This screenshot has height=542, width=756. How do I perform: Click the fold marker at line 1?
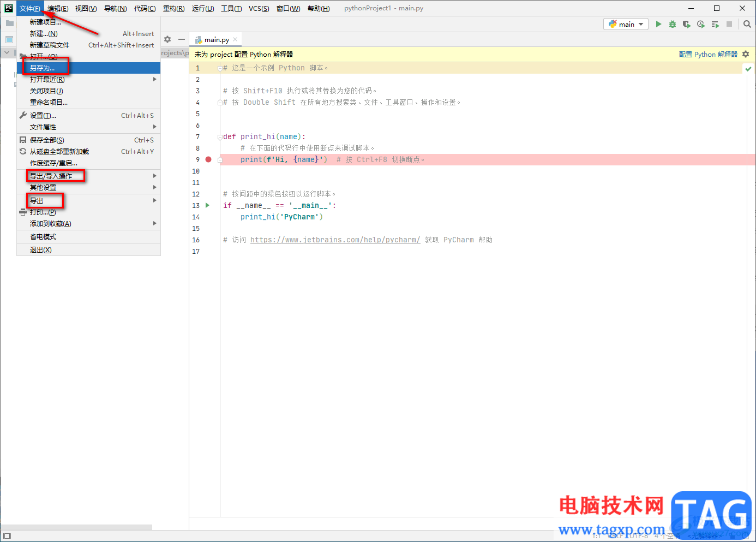[220, 68]
